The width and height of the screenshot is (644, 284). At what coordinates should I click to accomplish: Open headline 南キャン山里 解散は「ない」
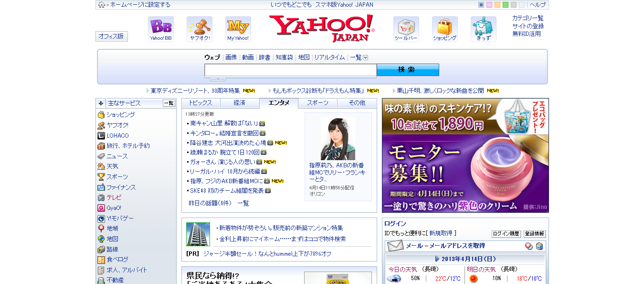pyautogui.click(x=224, y=123)
